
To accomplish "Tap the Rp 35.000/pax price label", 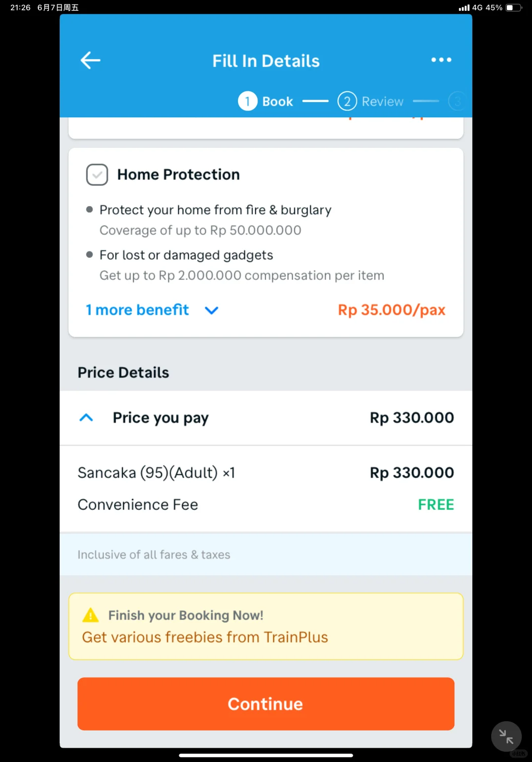I will (x=392, y=310).
